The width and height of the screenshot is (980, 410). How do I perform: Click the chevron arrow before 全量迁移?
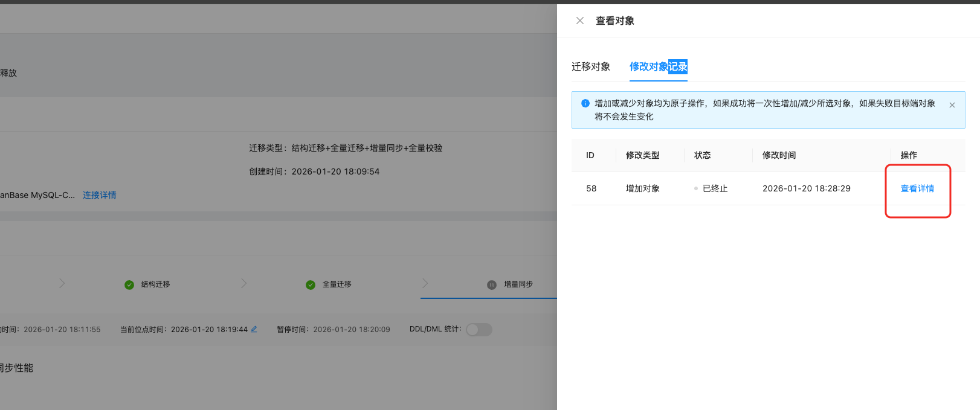[244, 283]
